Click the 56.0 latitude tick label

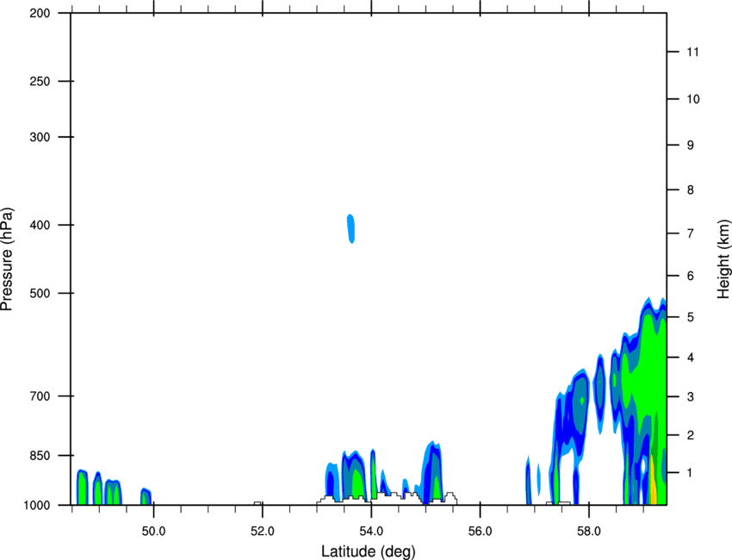coord(480,531)
